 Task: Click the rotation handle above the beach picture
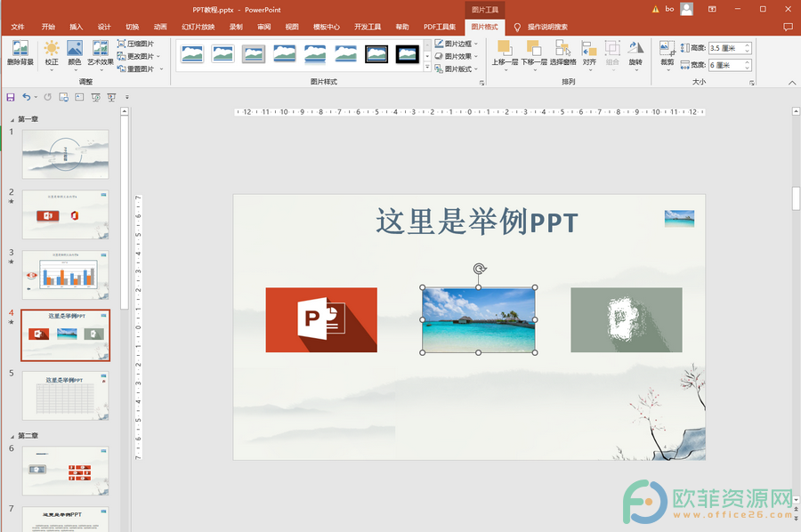(x=479, y=269)
